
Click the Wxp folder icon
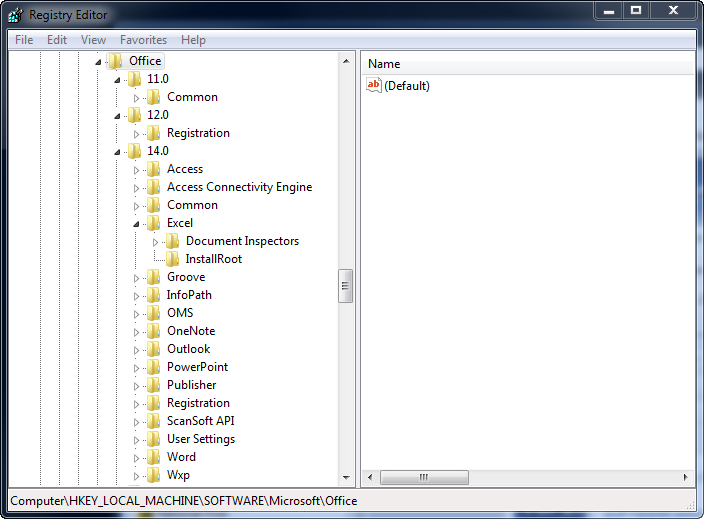point(154,475)
